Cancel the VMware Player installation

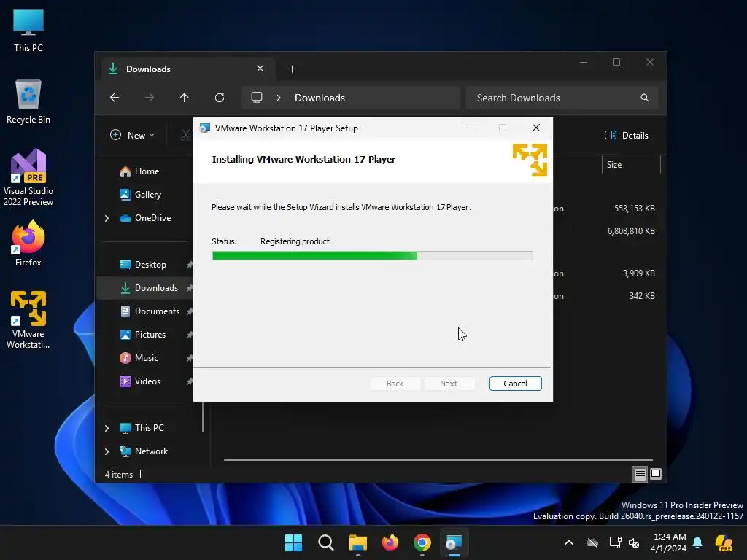pos(515,384)
